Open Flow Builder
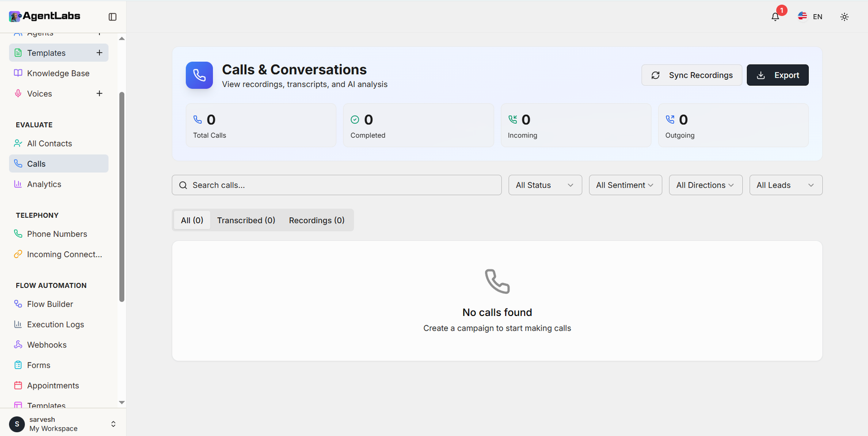Viewport: 868px width, 436px height. pos(59,304)
